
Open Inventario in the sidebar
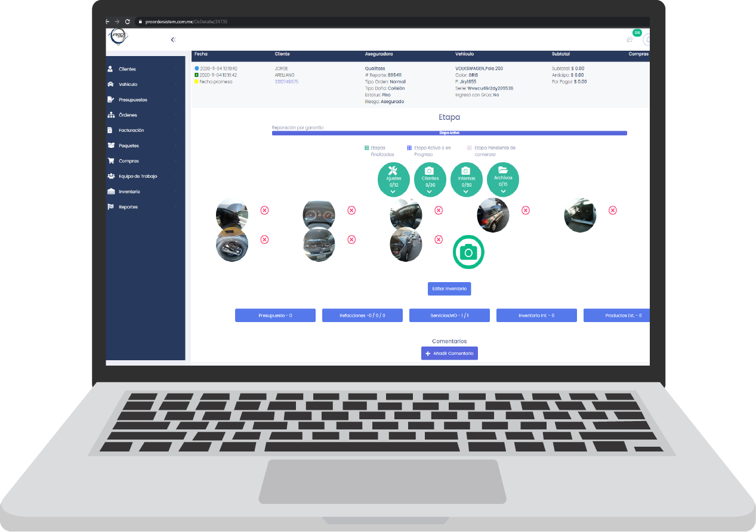pyautogui.click(x=129, y=191)
